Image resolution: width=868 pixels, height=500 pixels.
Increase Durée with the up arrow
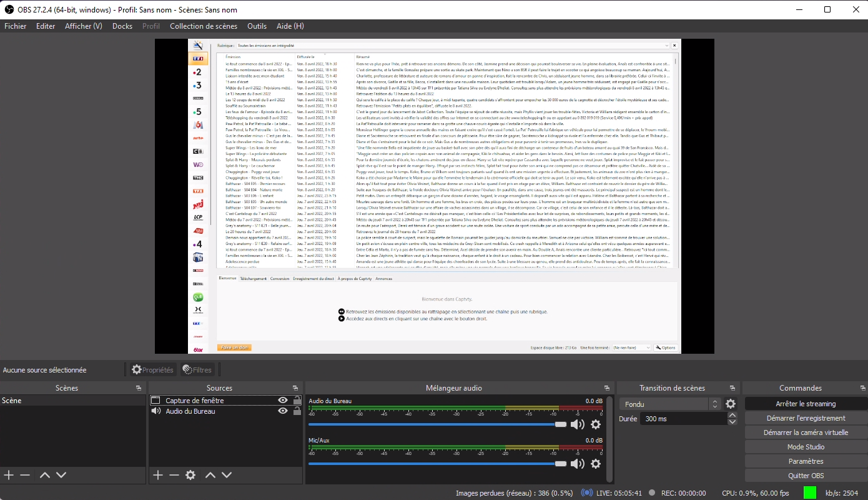pyautogui.click(x=732, y=415)
